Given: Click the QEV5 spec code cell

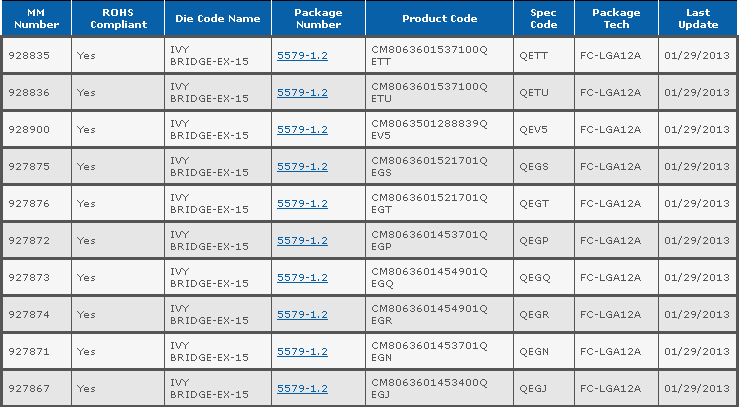Looking at the screenshot, I should 535,129.
